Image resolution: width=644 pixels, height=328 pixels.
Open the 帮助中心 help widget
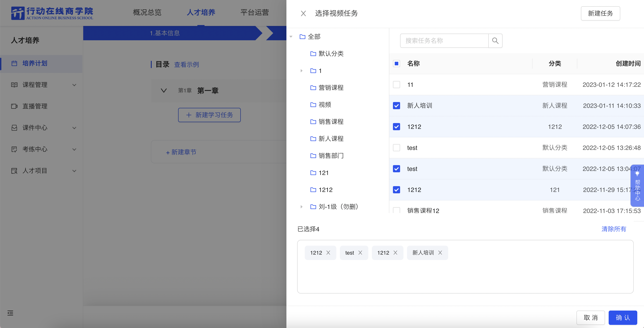click(637, 185)
